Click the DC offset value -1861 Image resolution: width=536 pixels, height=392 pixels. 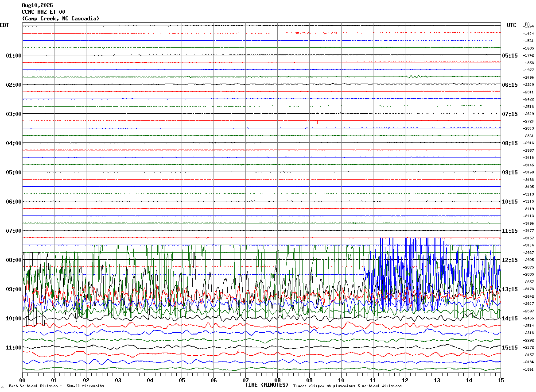tap(528, 369)
